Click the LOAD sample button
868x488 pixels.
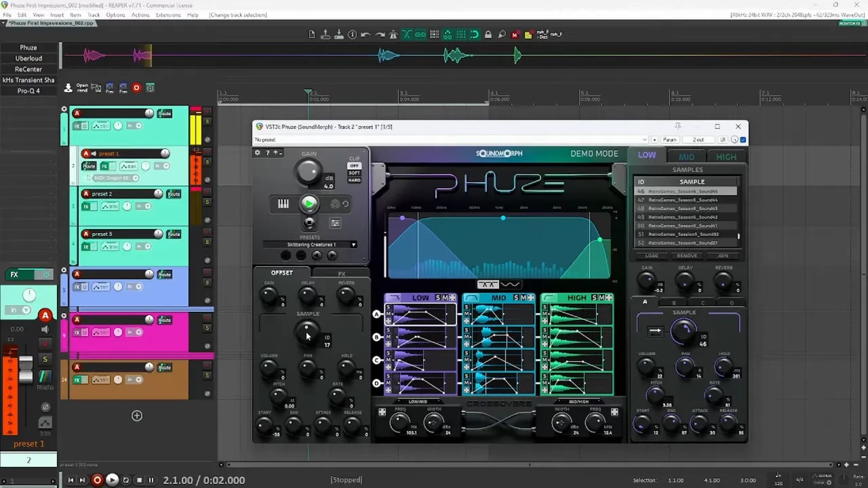tap(652, 256)
